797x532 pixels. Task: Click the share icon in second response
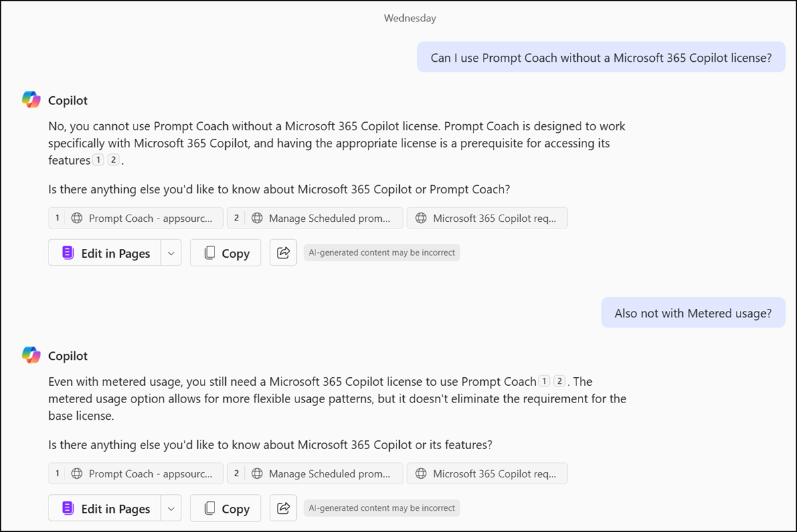pyautogui.click(x=283, y=509)
